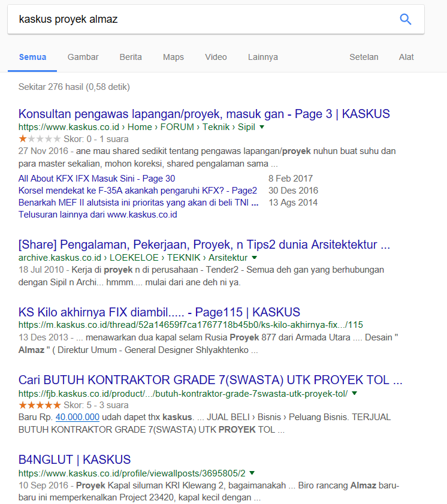Open '[Share] Pengalaman, Pekerjaan, Proyek' result

[204, 245]
